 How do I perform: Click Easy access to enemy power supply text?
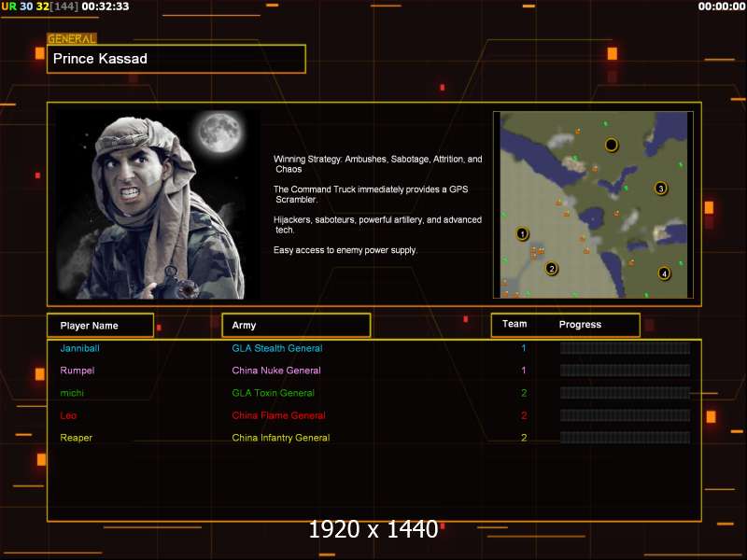coord(345,250)
